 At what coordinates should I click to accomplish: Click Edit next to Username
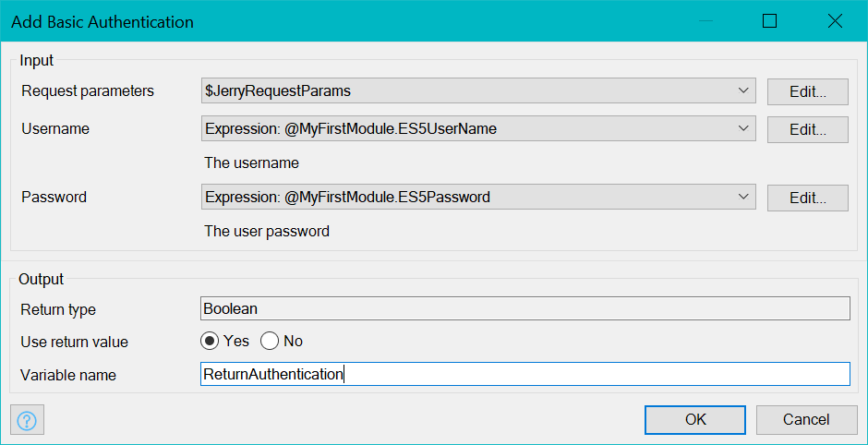(808, 129)
